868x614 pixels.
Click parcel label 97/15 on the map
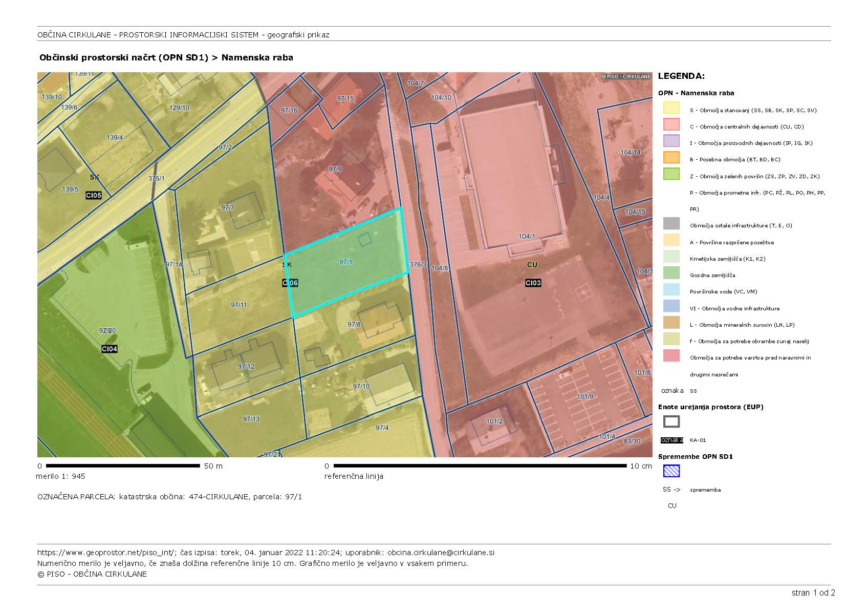pyautogui.click(x=345, y=99)
